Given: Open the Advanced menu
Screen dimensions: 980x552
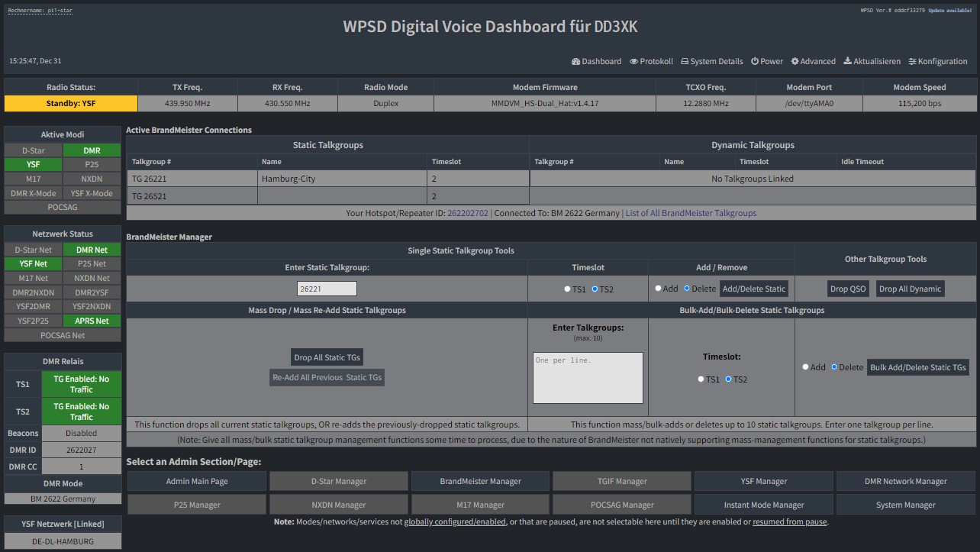Looking at the screenshot, I should point(813,61).
